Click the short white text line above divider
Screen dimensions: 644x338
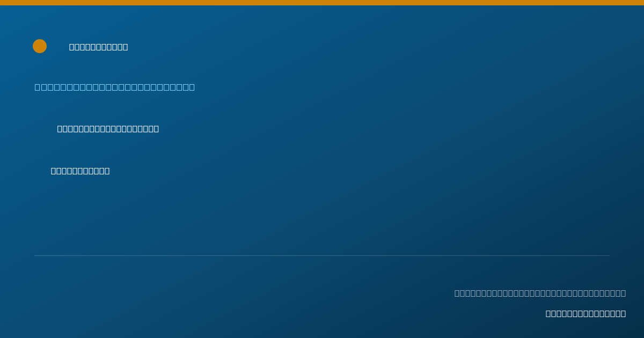pos(80,171)
